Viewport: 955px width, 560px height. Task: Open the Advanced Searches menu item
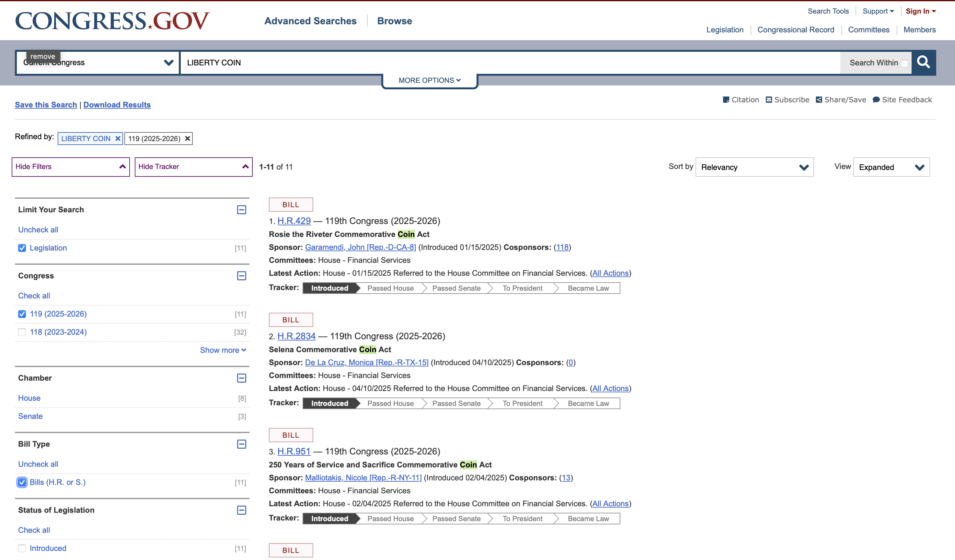(x=310, y=21)
